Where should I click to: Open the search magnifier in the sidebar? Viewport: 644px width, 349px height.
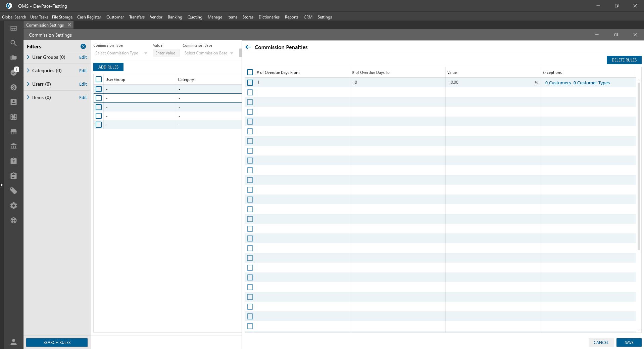click(13, 43)
